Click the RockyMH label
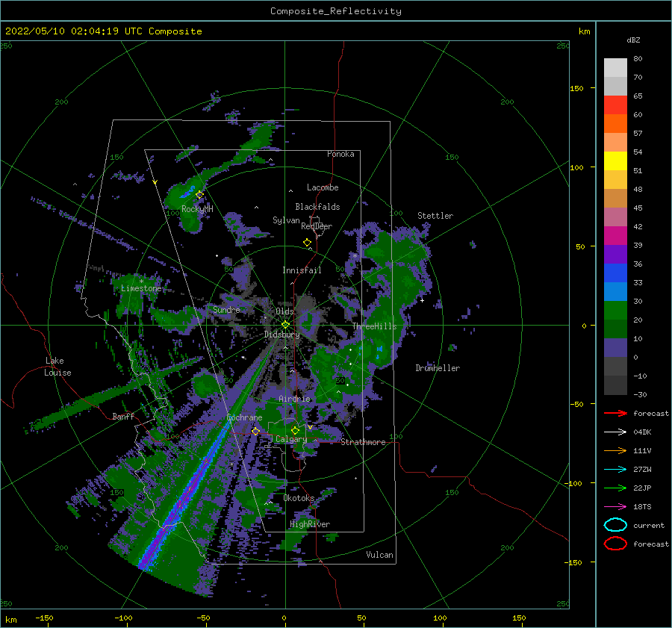The width and height of the screenshot is (672, 628). tap(197, 209)
